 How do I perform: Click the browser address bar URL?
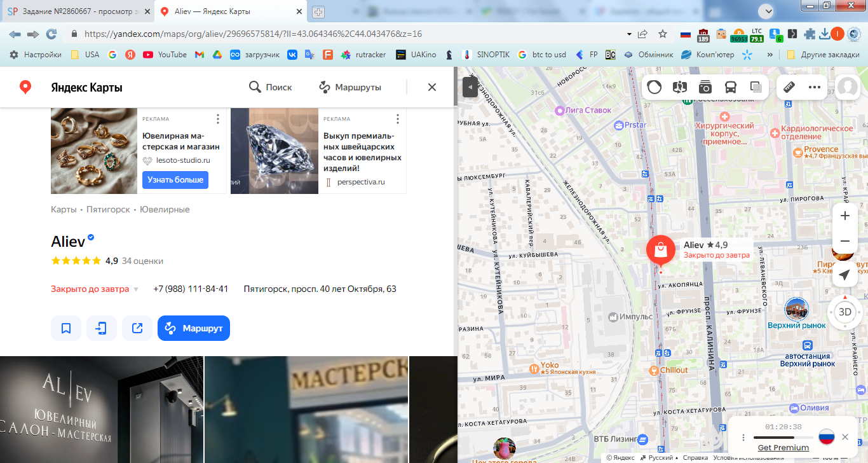(253, 34)
